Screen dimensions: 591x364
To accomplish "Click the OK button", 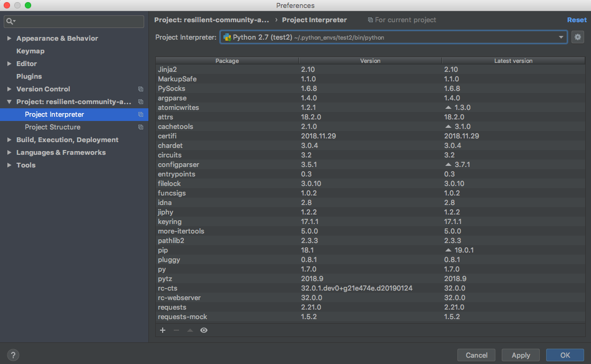I will [565, 355].
